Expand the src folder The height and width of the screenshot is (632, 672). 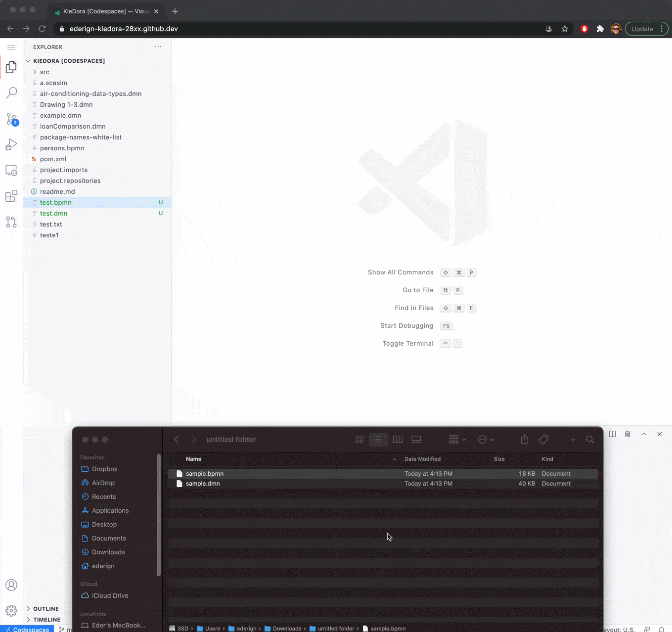click(45, 72)
